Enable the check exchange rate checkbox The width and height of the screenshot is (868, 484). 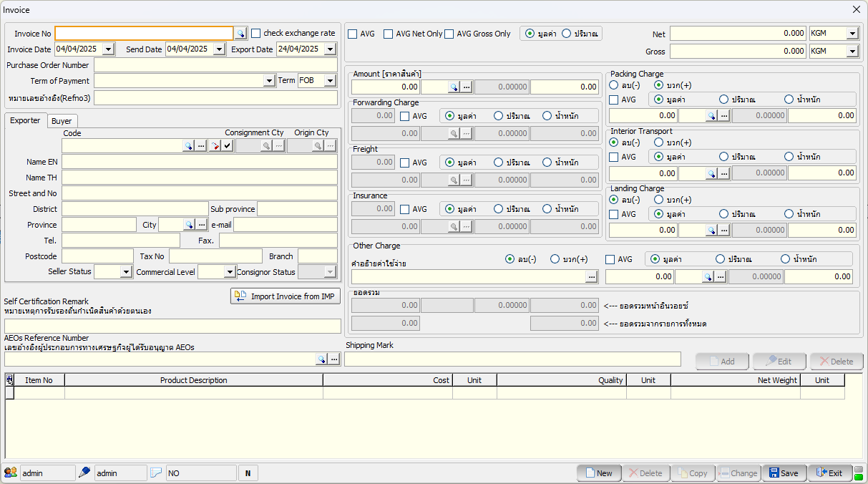click(x=256, y=33)
